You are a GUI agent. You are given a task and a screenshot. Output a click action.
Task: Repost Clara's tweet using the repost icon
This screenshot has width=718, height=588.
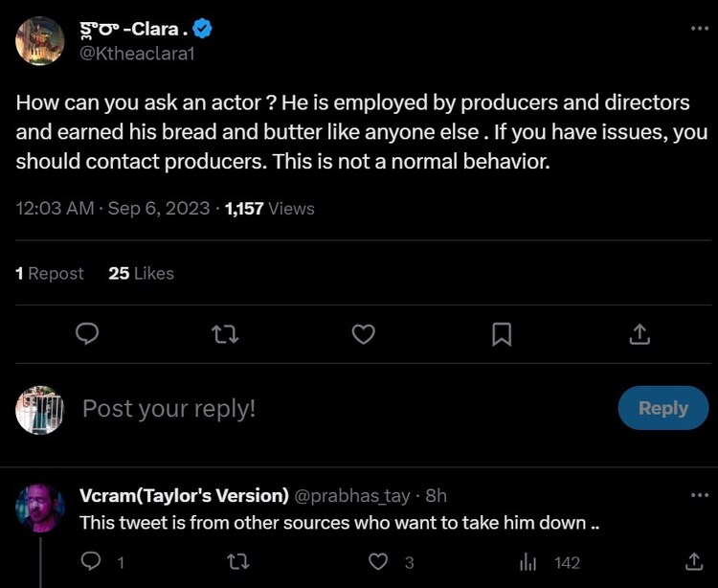225,333
